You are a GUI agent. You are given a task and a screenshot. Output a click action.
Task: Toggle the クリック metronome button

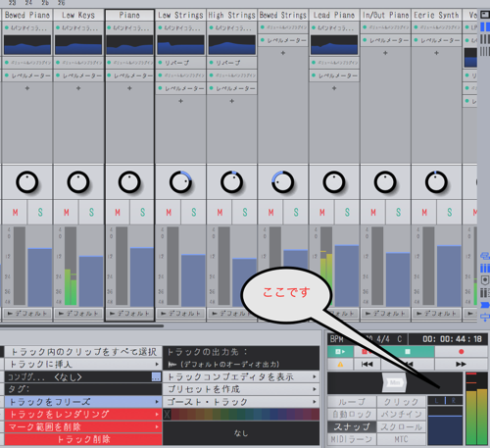click(x=402, y=402)
